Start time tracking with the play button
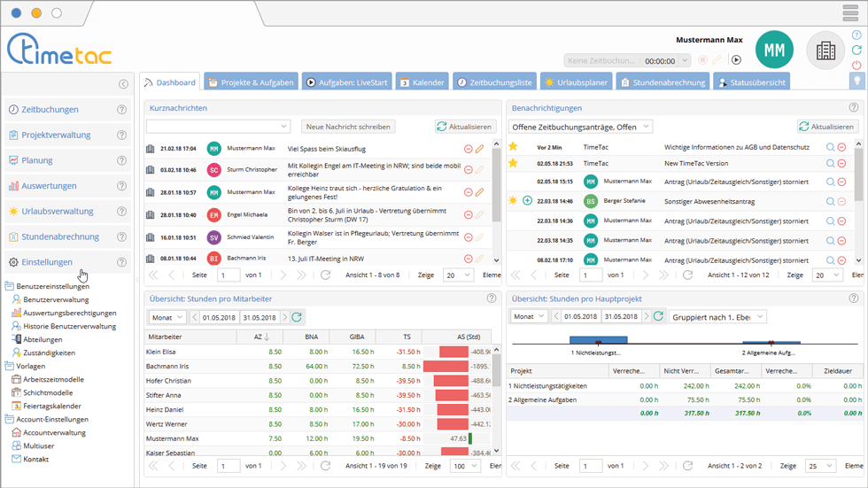 tap(735, 60)
